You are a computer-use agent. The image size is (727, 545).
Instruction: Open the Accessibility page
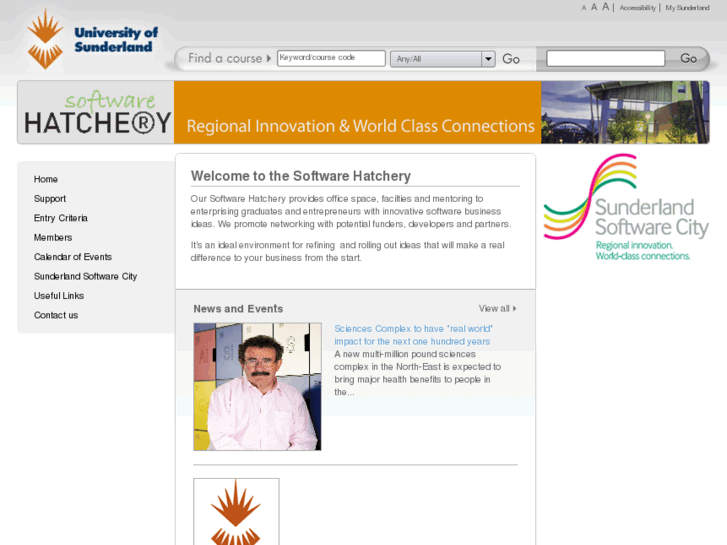click(638, 8)
